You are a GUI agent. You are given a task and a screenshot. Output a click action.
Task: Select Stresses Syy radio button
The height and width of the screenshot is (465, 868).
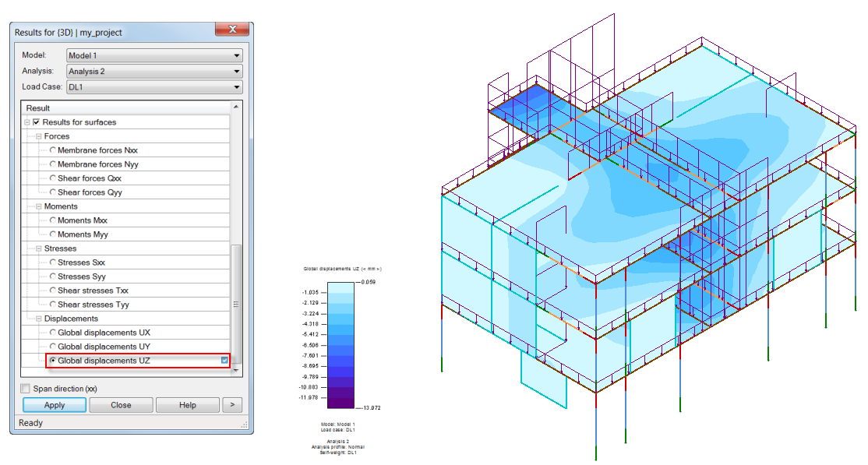pos(52,277)
